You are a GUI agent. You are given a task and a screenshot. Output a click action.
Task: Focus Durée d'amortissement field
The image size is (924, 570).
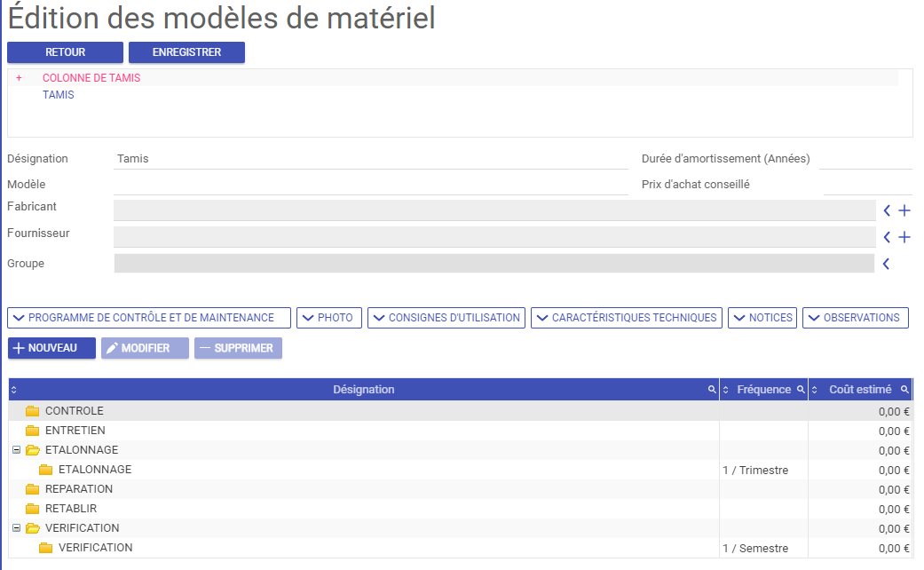865,159
